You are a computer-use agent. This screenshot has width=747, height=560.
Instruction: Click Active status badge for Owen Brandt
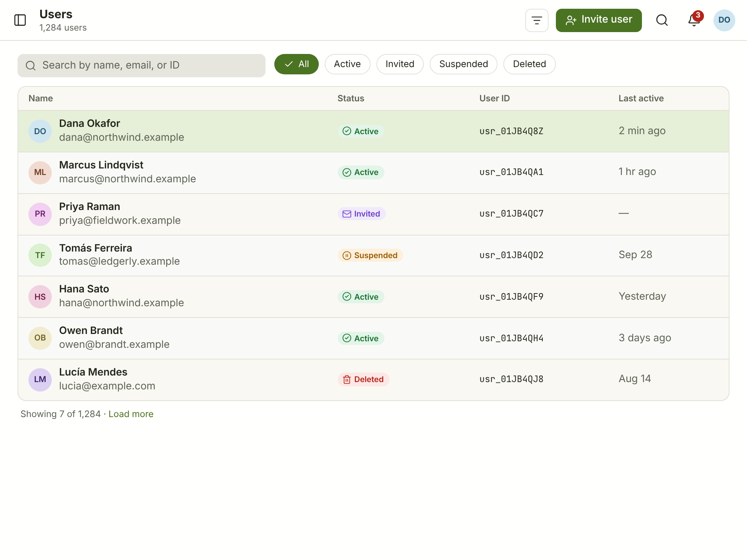pos(361,338)
